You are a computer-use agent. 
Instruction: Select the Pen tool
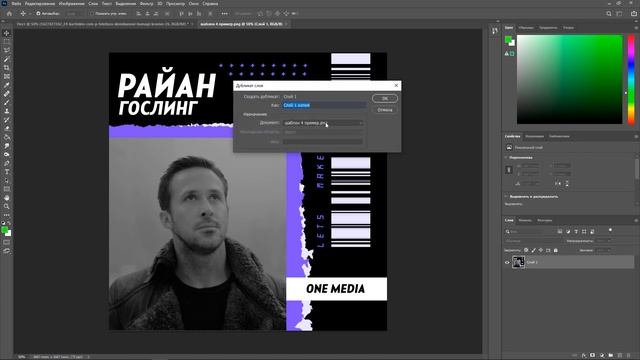point(7,163)
